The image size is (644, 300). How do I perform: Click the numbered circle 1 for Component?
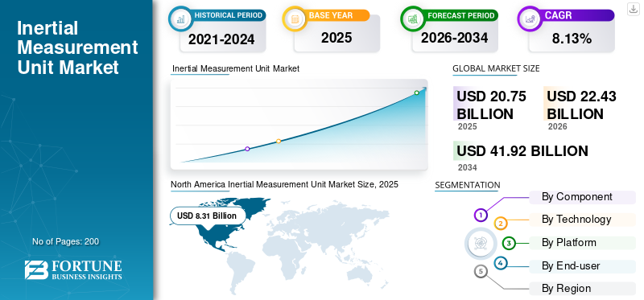click(x=481, y=215)
